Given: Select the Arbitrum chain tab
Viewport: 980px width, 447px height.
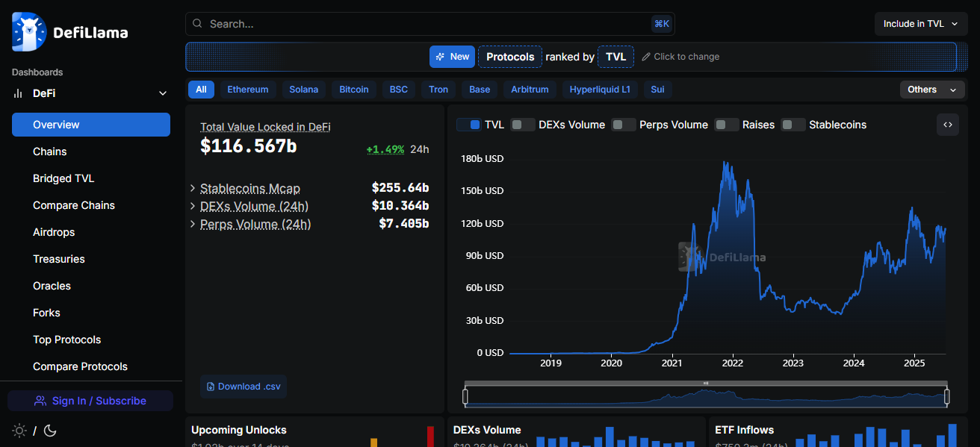Looking at the screenshot, I should pyautogui.click(x=530, y=90).
